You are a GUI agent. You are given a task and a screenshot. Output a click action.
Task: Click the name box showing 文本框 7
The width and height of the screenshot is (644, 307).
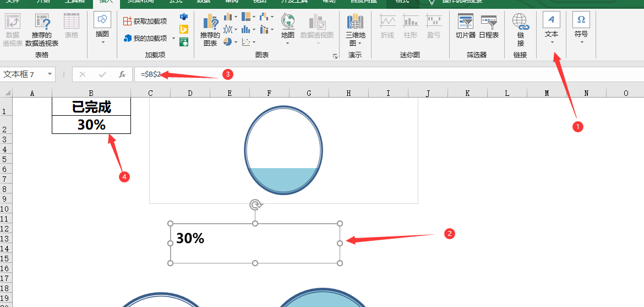[x=24, y=74]
